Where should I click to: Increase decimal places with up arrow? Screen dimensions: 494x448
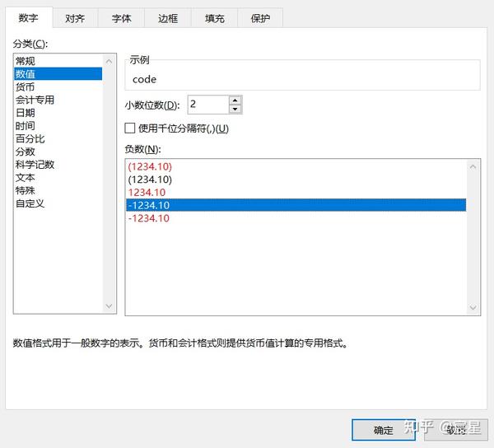(235, 100)
